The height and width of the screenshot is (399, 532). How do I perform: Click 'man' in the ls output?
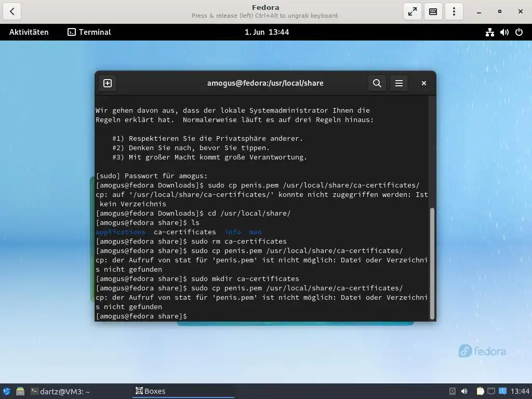point(256,232)
